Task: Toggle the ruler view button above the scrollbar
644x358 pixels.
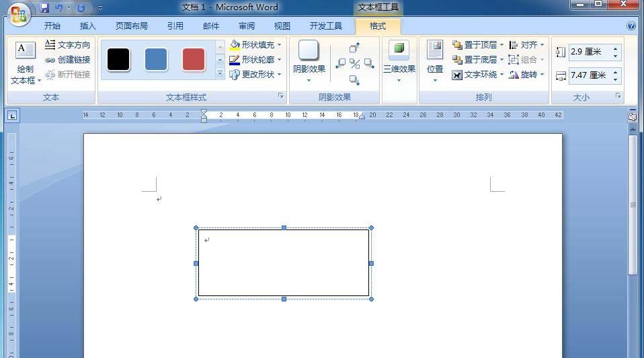Action: tap(633, 116)
